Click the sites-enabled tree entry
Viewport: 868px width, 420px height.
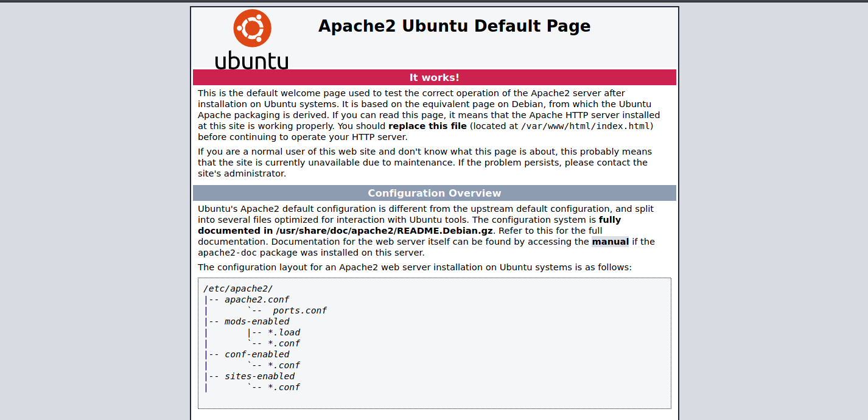pos(260,376)
